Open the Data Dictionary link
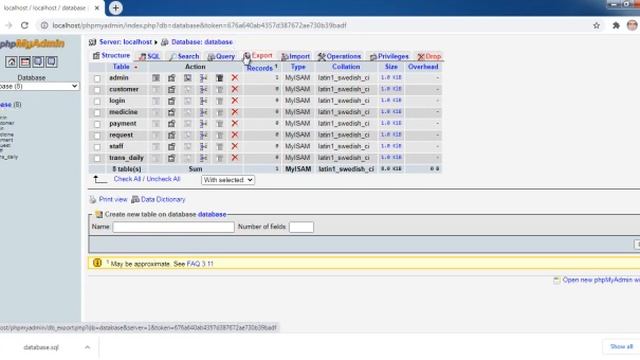The width and height of the screenshot is (640, 360). (163, 199)
